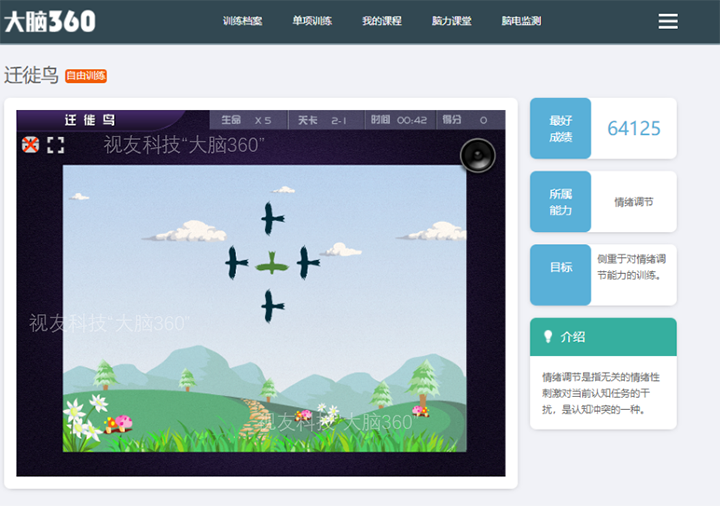Click the 最好成绩 score card
This screenshot has height=506, width=720.
coord(603,128)
